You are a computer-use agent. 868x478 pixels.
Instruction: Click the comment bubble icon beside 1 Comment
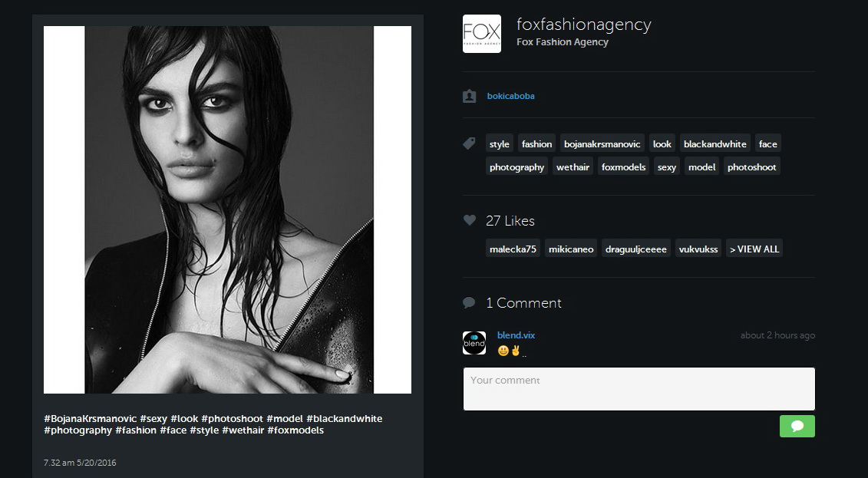469,302
